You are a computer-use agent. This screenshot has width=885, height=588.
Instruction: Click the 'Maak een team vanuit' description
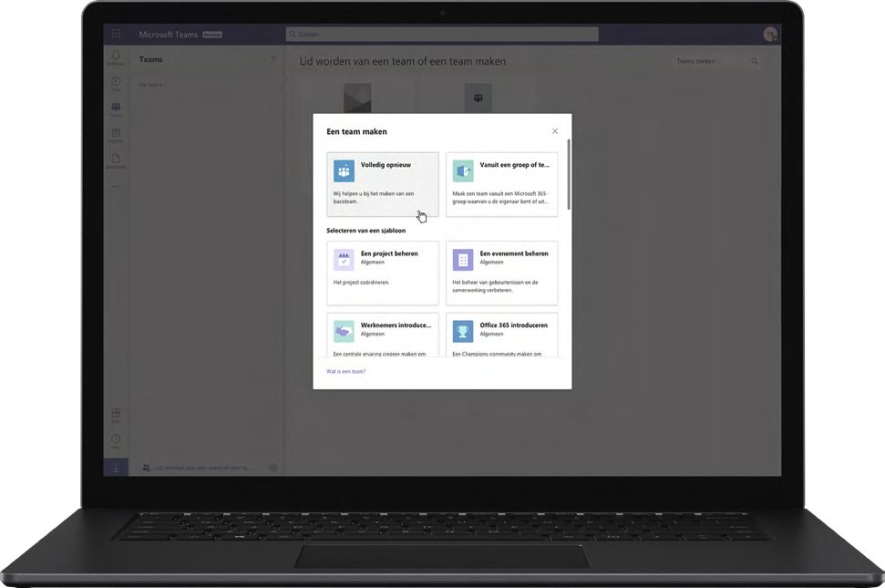(x=500, y=198)
